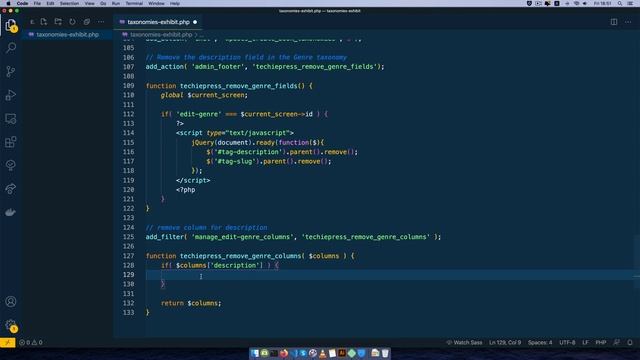Click the '#tag-description' selector string
The width and height of the screenshot is (640, 360).
pyautogui.click(x=249, y=152)
